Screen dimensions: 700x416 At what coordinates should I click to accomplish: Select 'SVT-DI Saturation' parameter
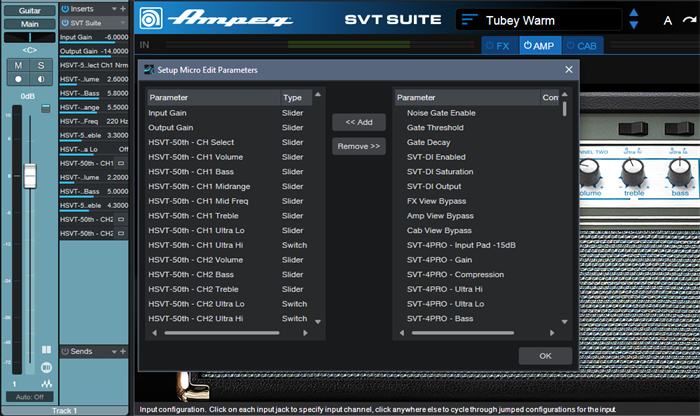tap(440, 172)
